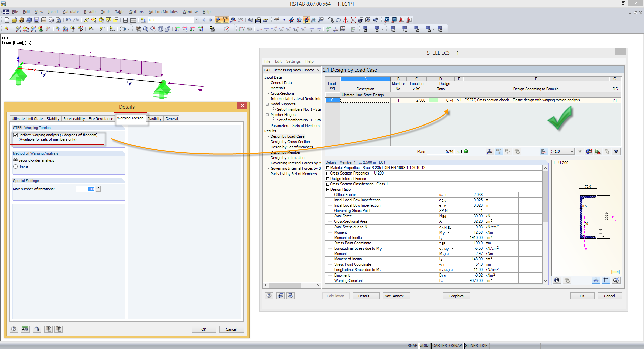Click the dimension x-direction icon under section view
The image size is (644, 349).
click(x=596, y=280)
